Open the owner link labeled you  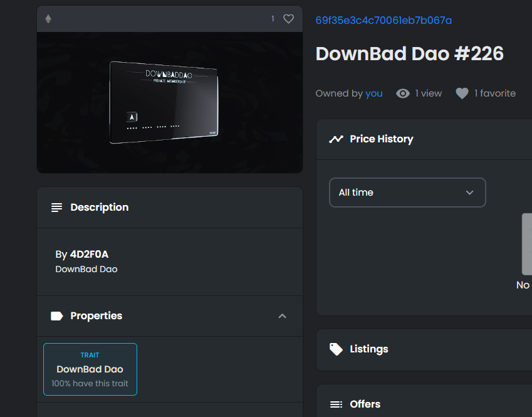(374, 93)
